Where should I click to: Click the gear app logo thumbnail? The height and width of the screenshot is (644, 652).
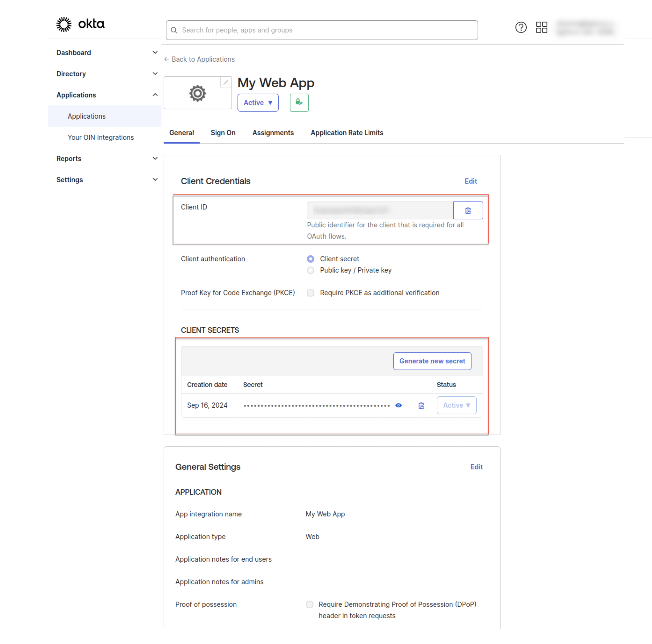[x=197, y=93]
